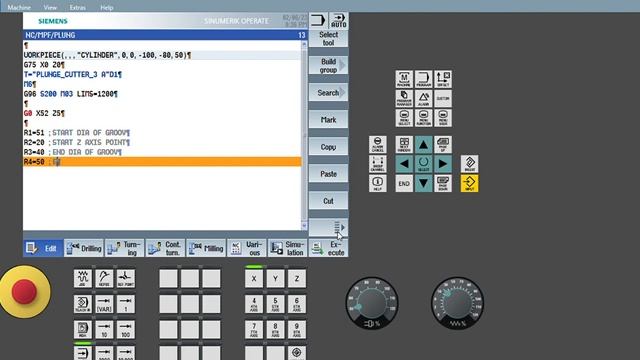The height and width of the screenshot is (360, 640).
Task: Click the left arrow cursor key
Action: click(404, 164)
